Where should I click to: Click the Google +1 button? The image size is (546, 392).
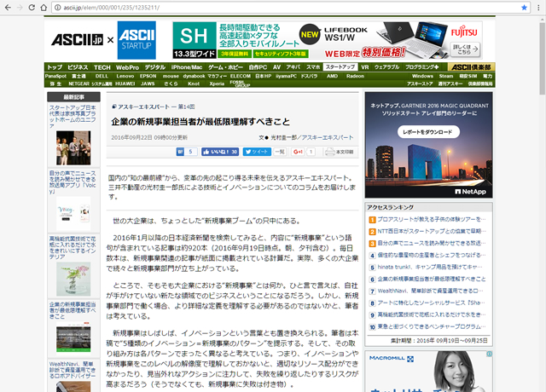298,151
